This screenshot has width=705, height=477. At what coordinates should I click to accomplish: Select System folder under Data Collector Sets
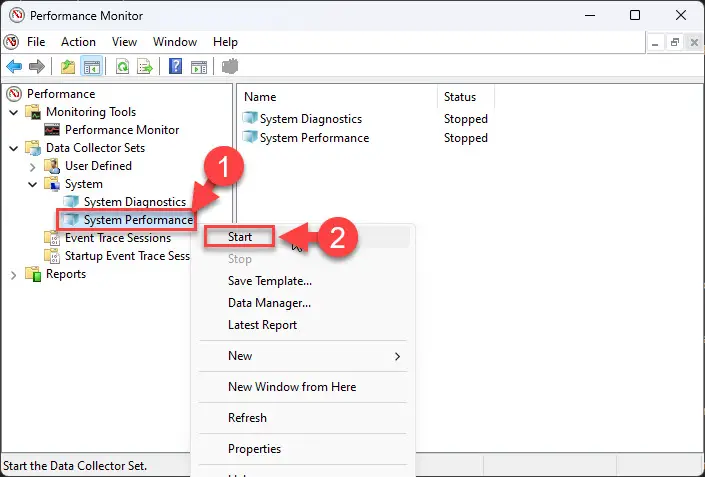[84, 184]
